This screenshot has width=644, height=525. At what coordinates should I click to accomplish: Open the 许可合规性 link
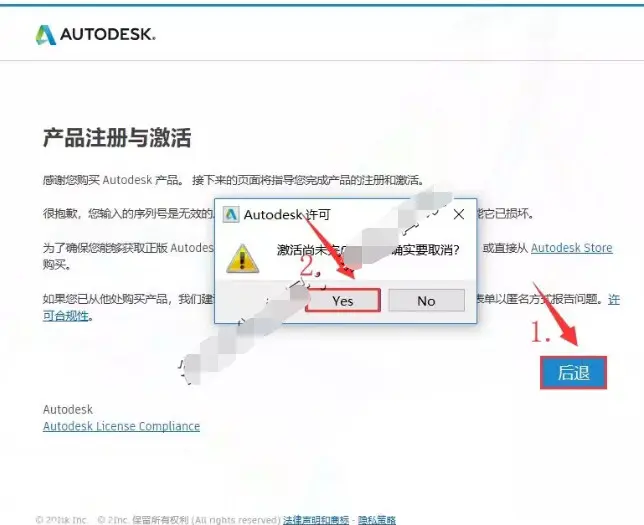click(66, 315)
